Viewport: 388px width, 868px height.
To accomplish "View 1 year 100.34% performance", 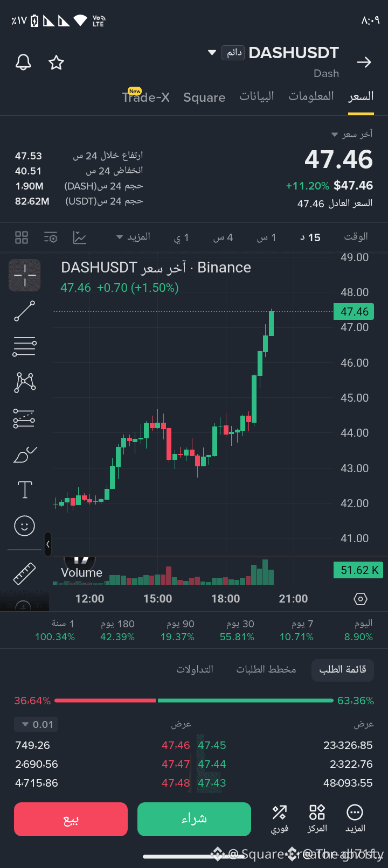I will point(55,631).
